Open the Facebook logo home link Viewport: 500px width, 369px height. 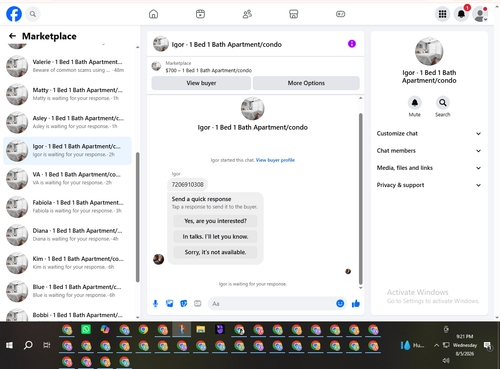[14, 14]
